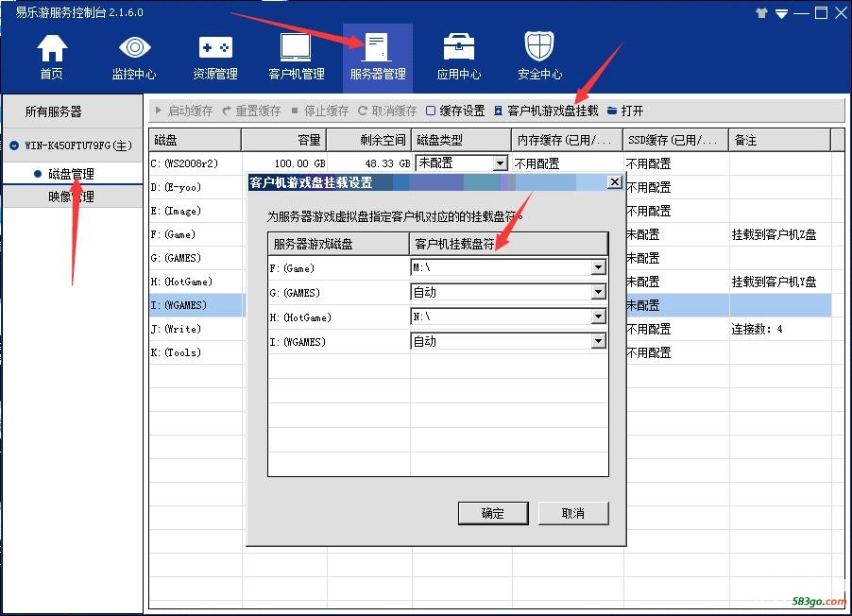Click 备注 column header
852x616 pixels.
(x=779, y=140)
